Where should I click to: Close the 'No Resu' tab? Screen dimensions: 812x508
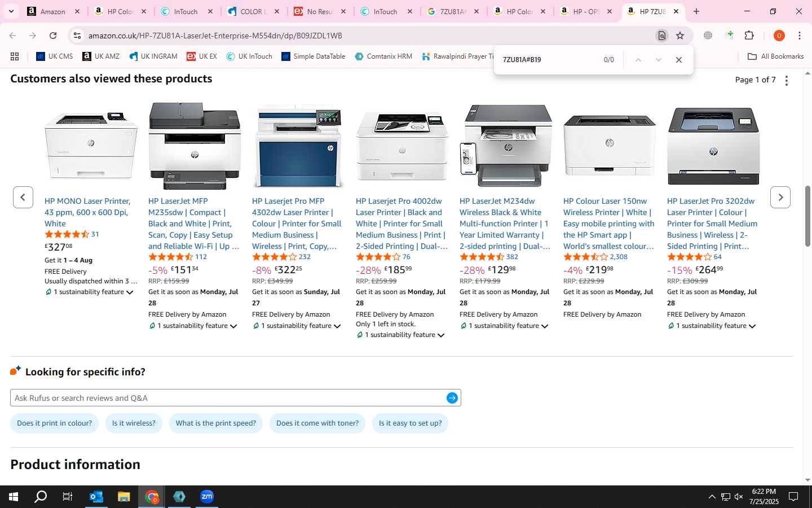(x=343, y=11)
